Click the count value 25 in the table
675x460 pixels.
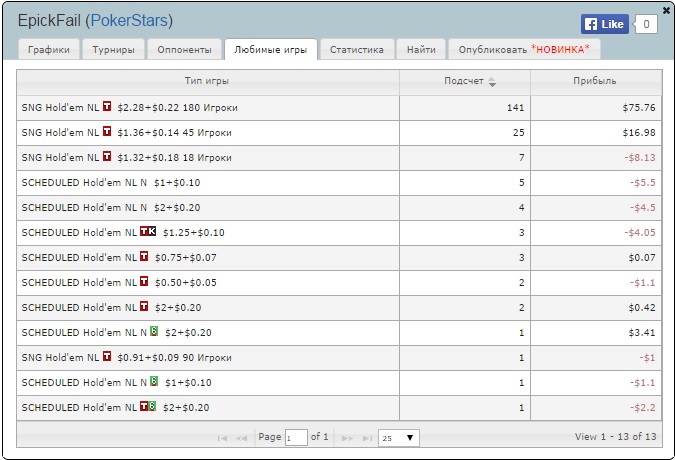519,133
